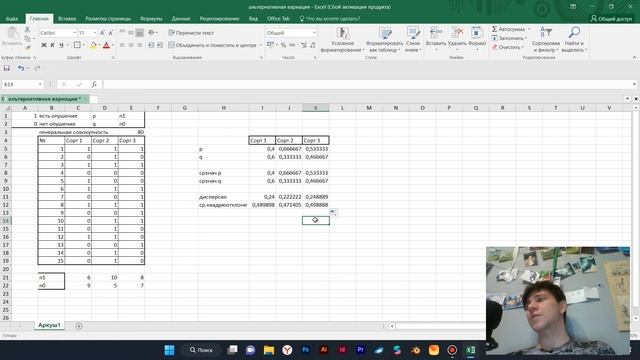Open Cell Styles (Стили ячеек)
This screenshot has height=360, width=640.
pos(413,40)
